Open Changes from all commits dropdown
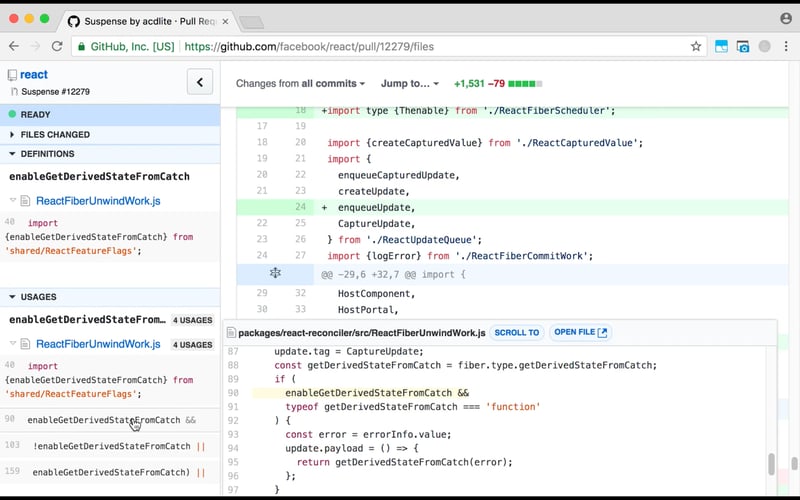Image resolution: width=800 pixels, height=500 pixels. point(300,84)
